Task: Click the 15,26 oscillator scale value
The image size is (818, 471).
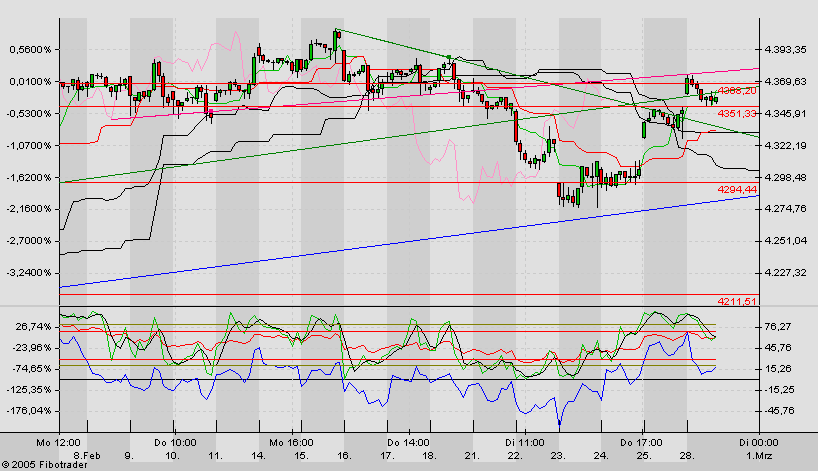Action: click(777, 369)
